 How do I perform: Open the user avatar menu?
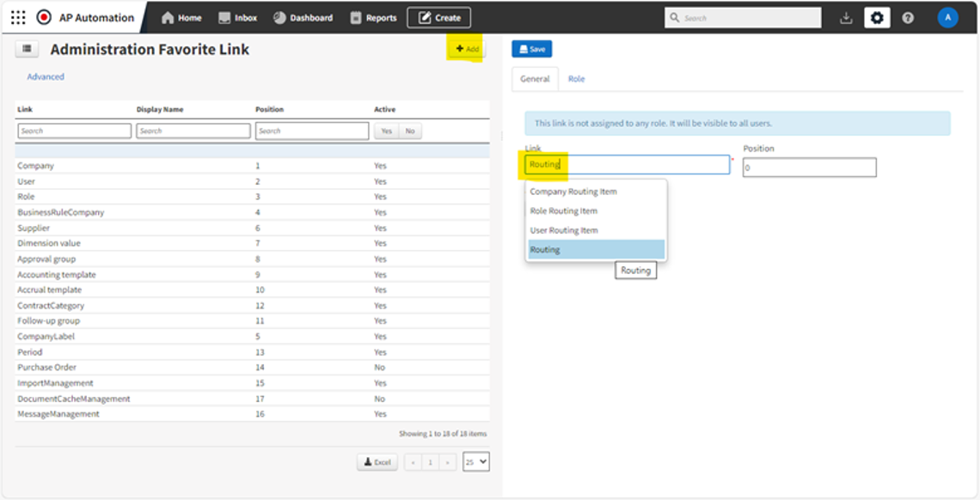coord(947,17)
